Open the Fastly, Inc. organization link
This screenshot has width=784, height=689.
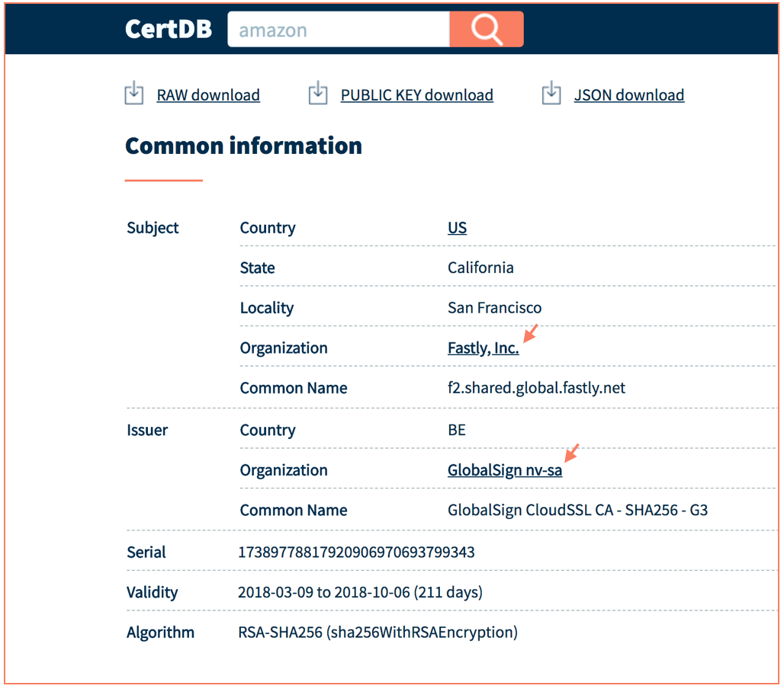[x=483, y=348]
